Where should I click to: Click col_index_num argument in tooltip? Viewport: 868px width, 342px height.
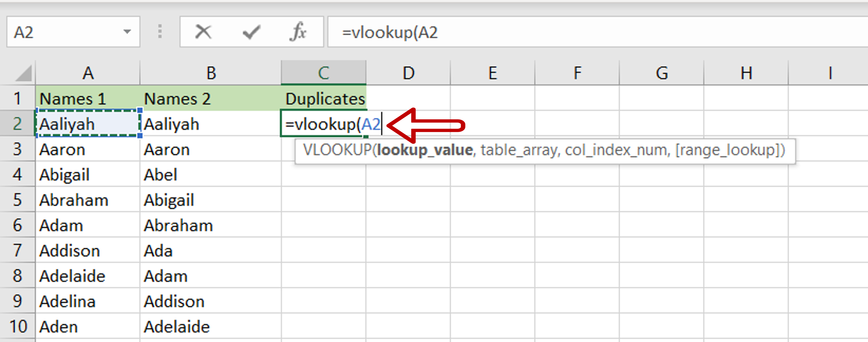point(616,150)
